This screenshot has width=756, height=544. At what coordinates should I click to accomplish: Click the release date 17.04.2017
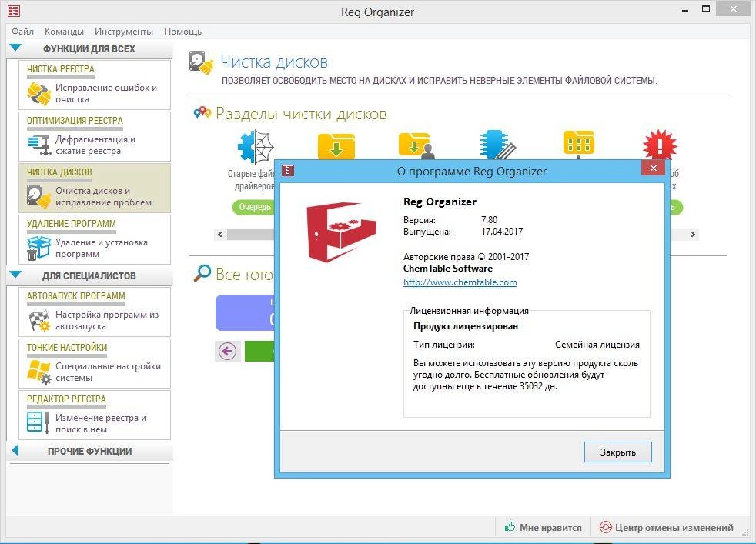point(501,232)
